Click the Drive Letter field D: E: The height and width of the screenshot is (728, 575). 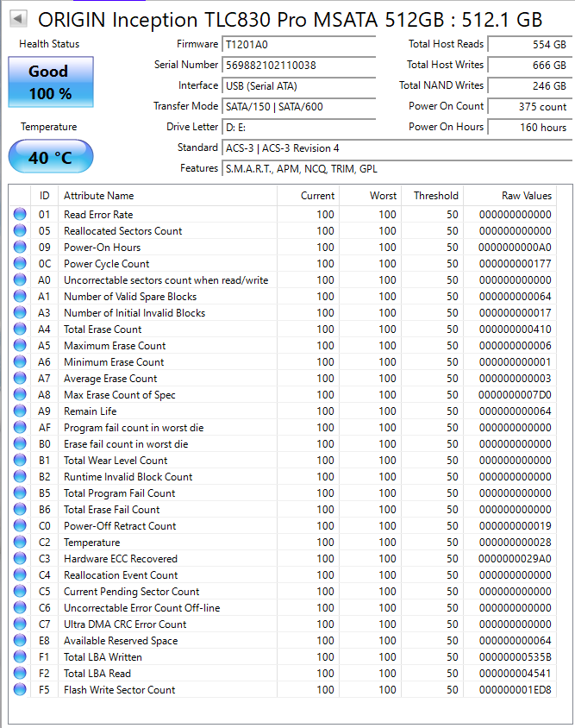click(x=298, y=127)
